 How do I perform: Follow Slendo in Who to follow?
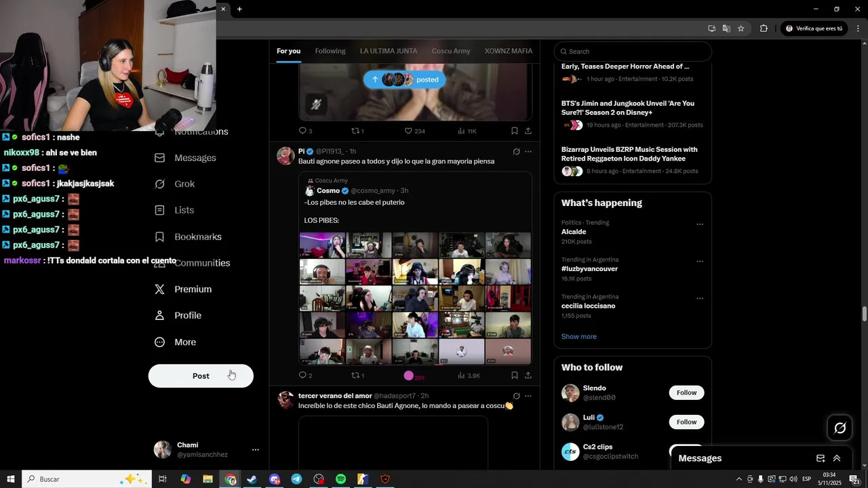coord(686,392)
